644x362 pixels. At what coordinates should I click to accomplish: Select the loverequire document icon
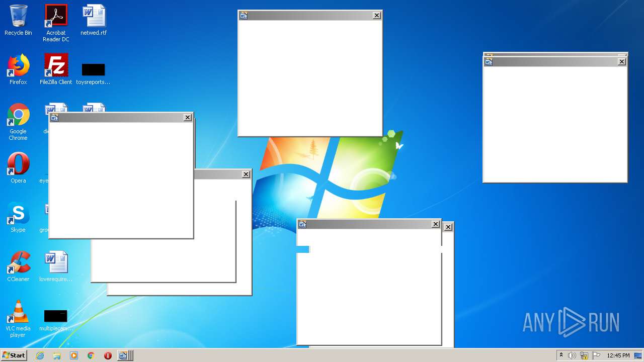click(x=56, y=266)
